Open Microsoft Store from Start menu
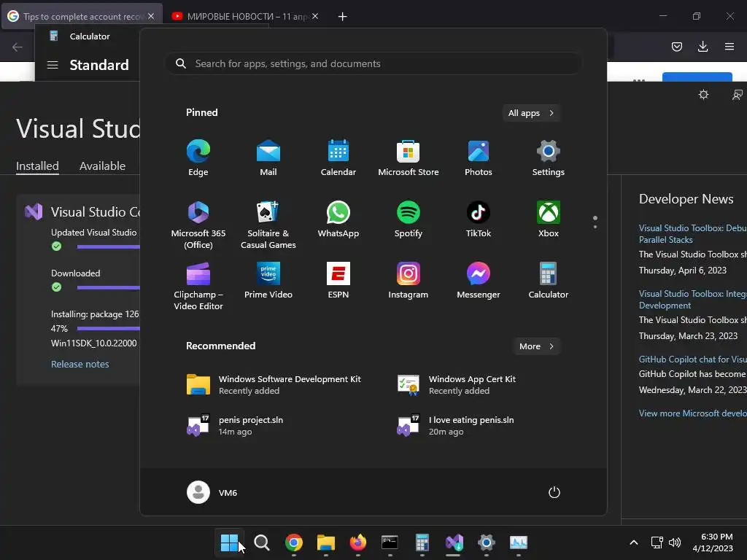Screen dimensions: 747x560 409,158
